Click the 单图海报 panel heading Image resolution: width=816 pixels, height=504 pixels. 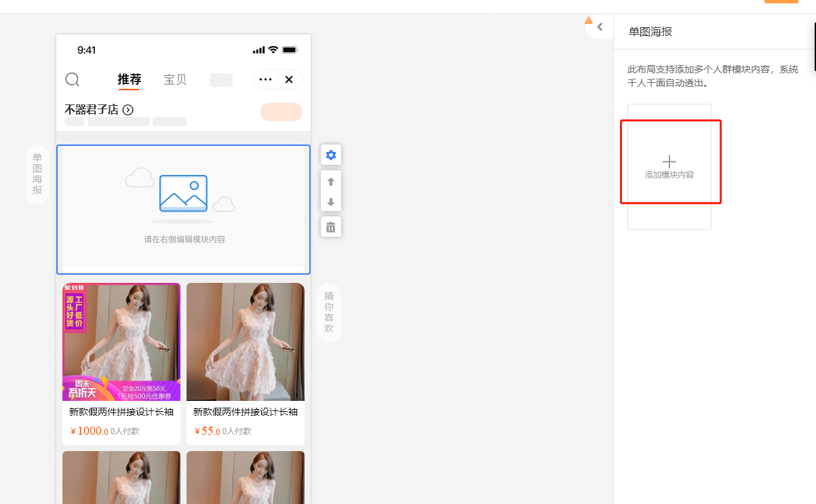click(650, 31)
